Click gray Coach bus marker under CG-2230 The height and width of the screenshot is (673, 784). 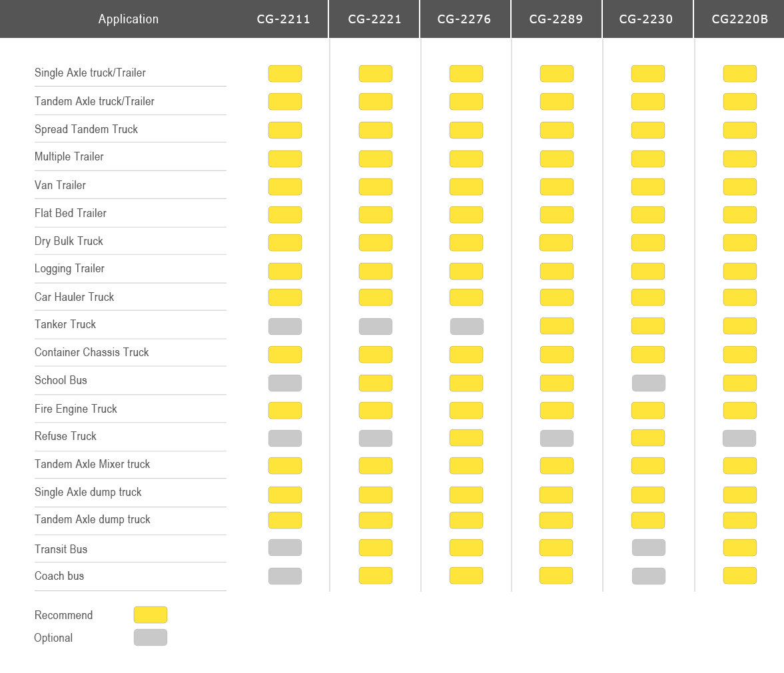pos(649,576)
